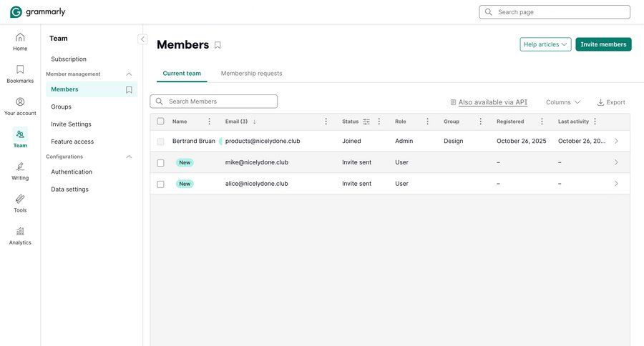The width and height of the screenshot is (644, 346).
Task: Open Bookmarks in the sidebar
Action: 20,74
